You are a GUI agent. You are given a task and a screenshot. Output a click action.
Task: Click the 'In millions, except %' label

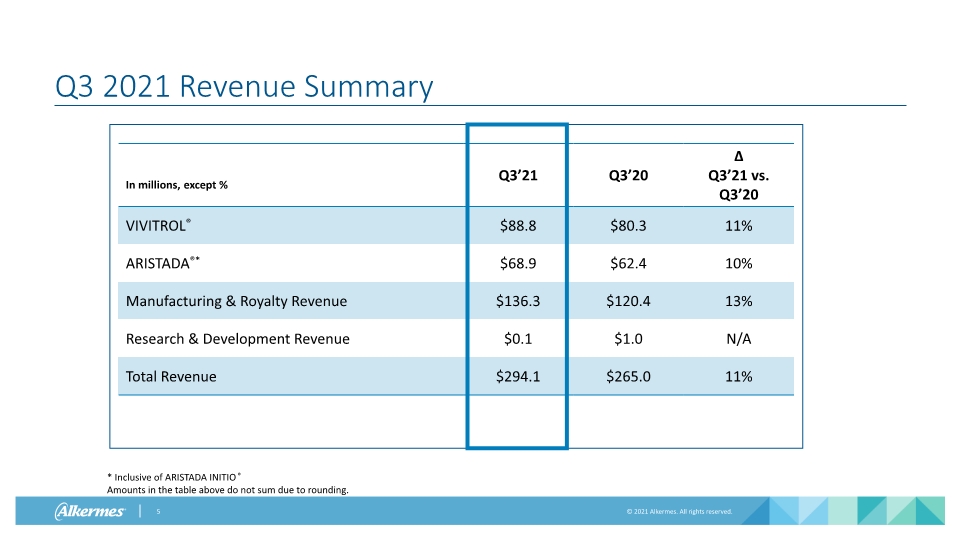pos(176,185)
